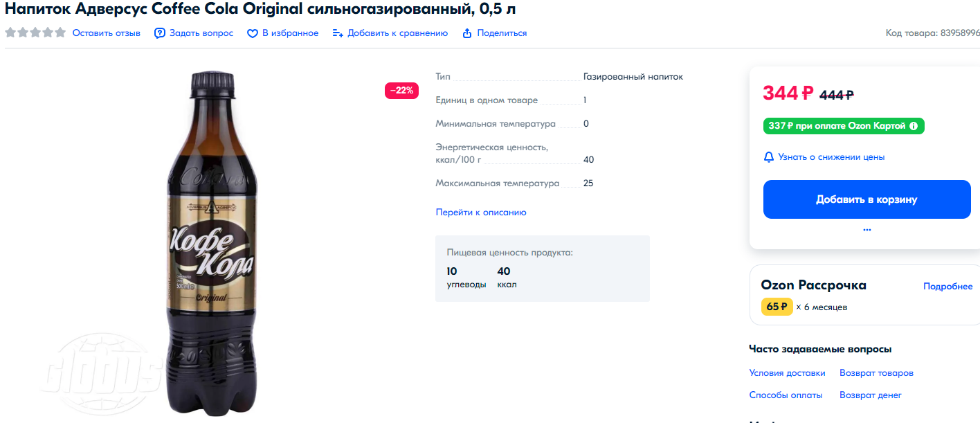Open the 'Оставить отзыв' link
This screenshot has height=423, width=980.
click(x=107, y=33)
